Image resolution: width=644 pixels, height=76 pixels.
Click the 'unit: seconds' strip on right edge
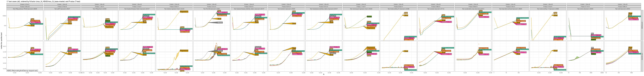click(x=642, y=55)
